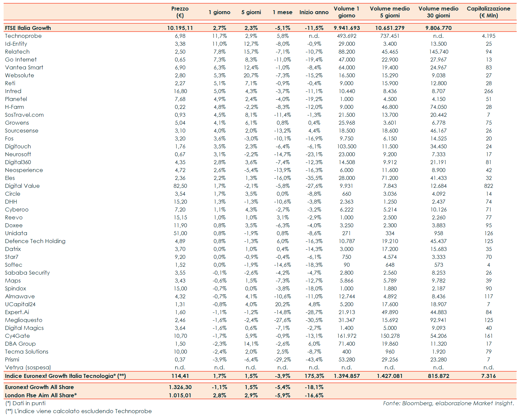Click Digitouch's volume value '103.500'
Screen dimensions: 521x420
(x=346, y=146)
